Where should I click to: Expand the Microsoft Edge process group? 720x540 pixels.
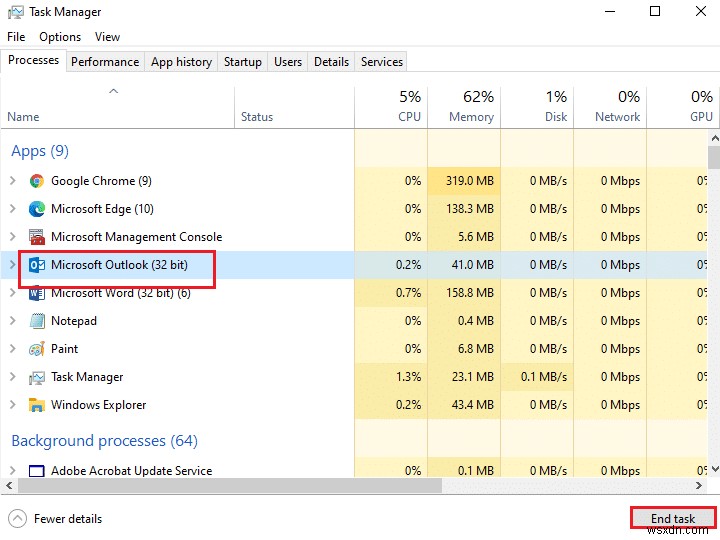[x=13, y=209]
